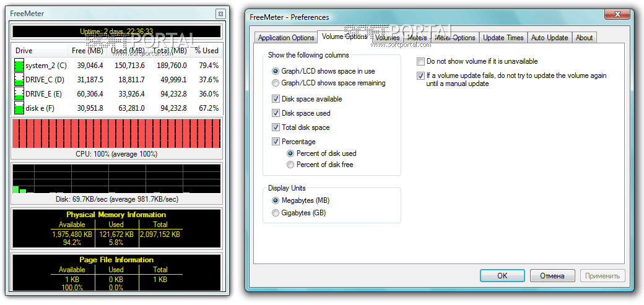Click the 79.4% used value
Viewport: 644px width, 305px height.
(208, 66)
